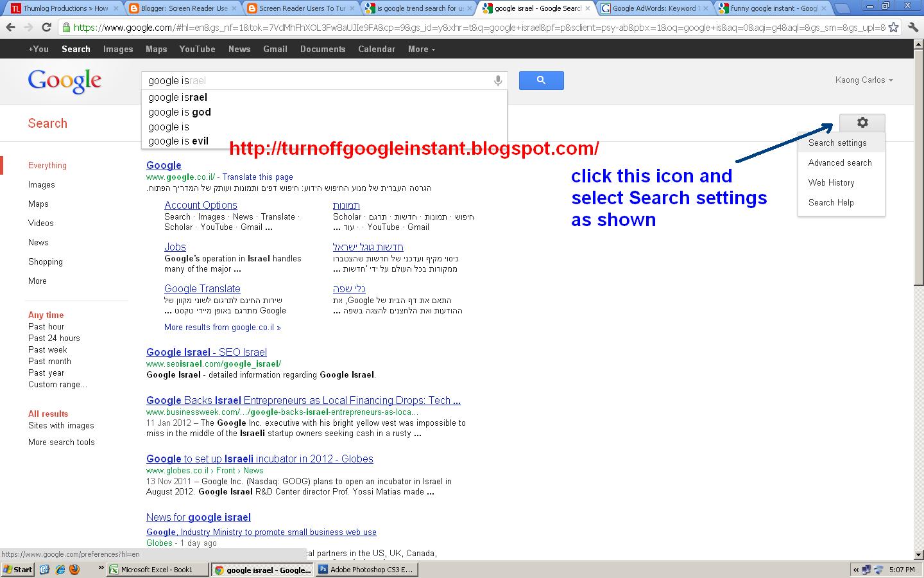This screenshot has height=578, width=924.
Task: Select 'google israel' suggestion
Action: coord(324,98)
